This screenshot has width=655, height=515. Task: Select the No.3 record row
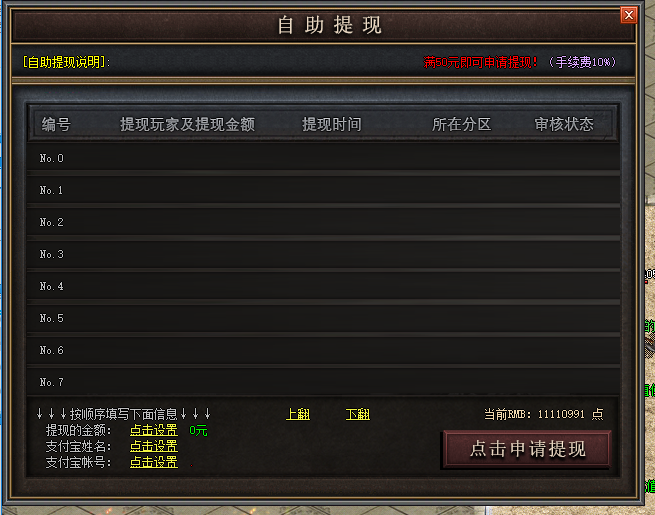323,254
